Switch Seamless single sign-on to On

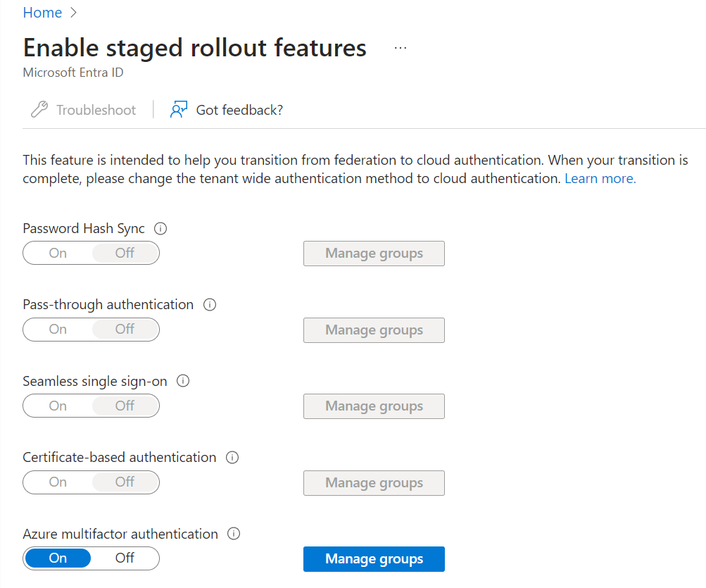click(x=58, y=406)
